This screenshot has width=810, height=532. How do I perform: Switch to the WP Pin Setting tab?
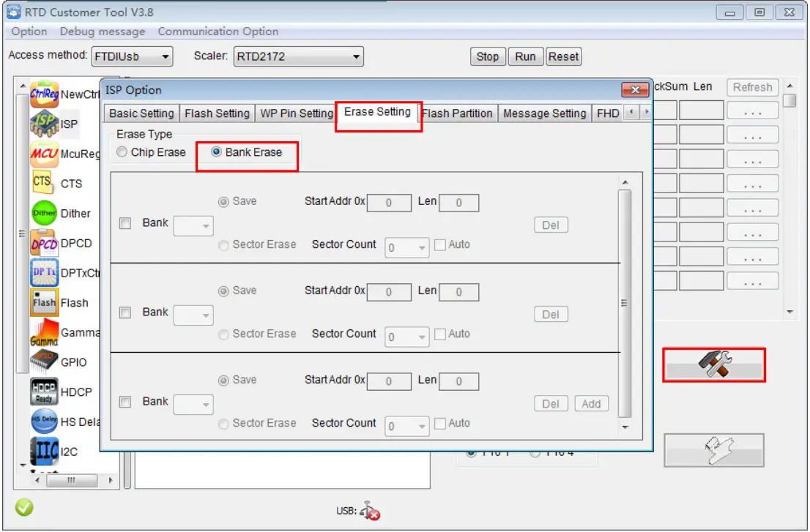coord(297,113)
